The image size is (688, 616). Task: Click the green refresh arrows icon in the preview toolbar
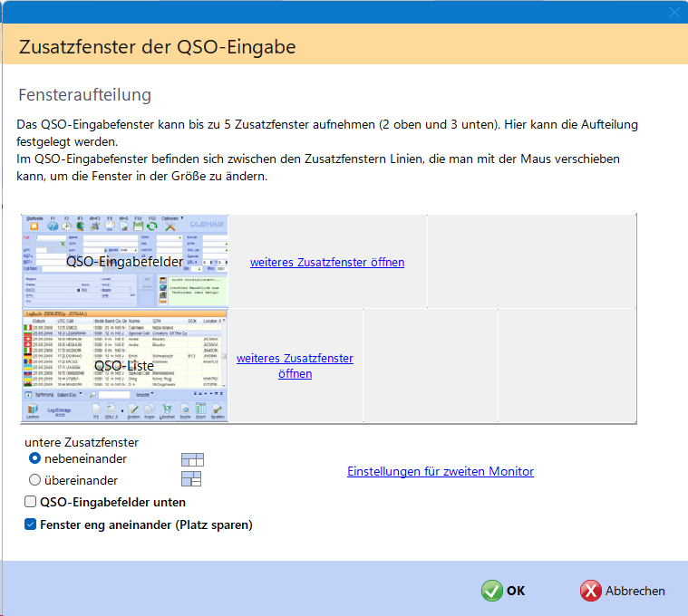click(x=150, y=227)
